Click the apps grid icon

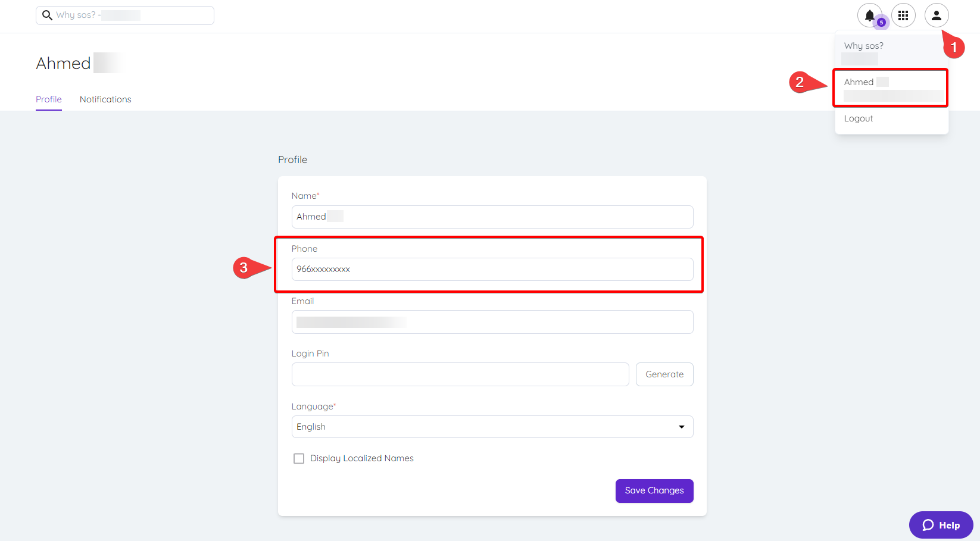[903, 15]
